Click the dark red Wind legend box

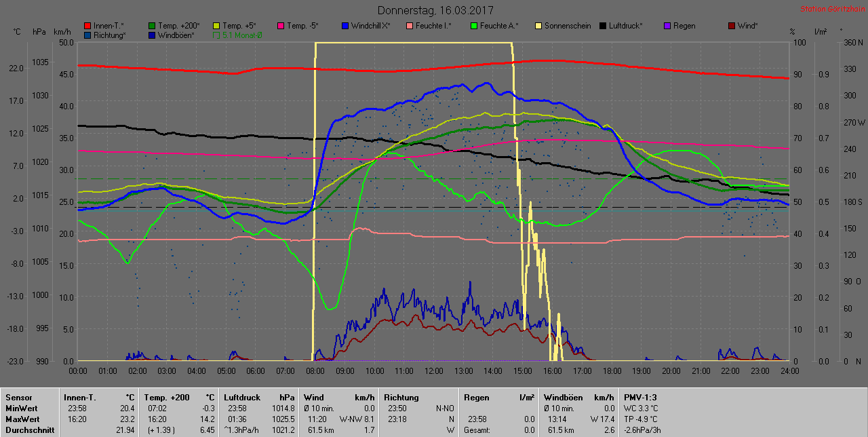pos(732,26)
